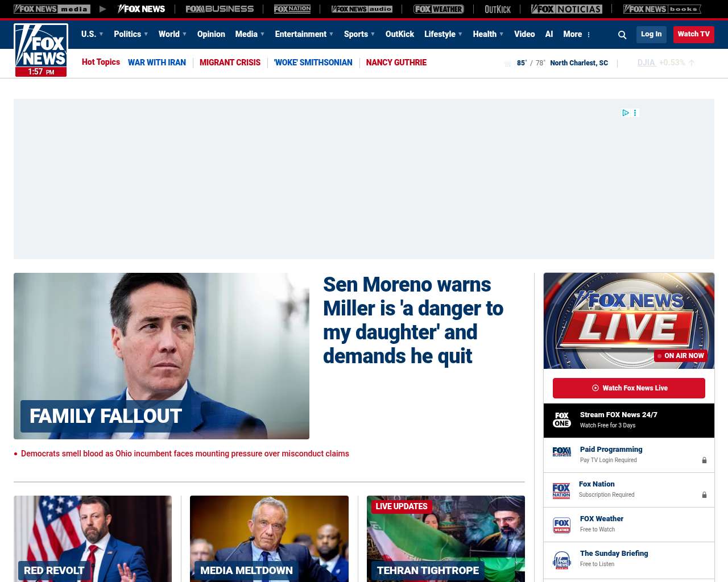
Task: Open the NANCY GUTHRIE topic link
Action: pyautogui.click(x=396, y=63)
